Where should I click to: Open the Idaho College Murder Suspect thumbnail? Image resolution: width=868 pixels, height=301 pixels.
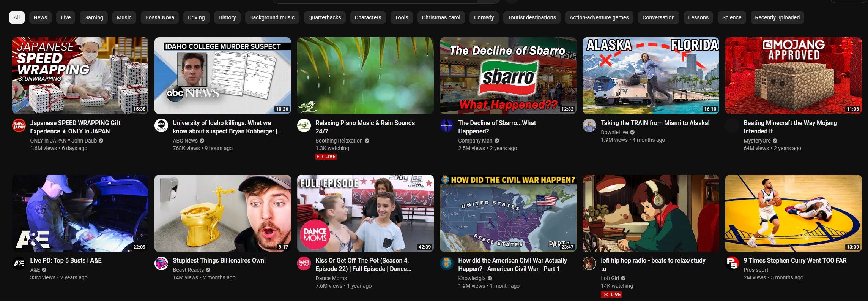point(223,76)
